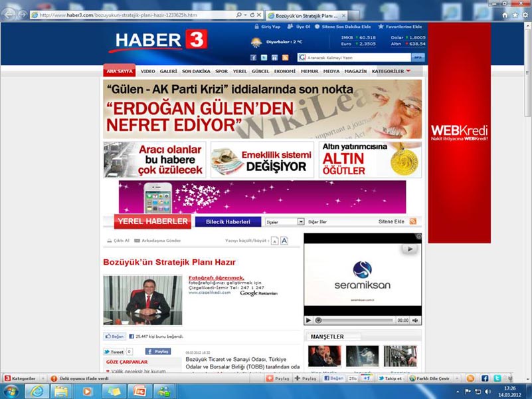Click the share arrow on video ad
Viewport: 532px width, 399px height.
[410, 249]
